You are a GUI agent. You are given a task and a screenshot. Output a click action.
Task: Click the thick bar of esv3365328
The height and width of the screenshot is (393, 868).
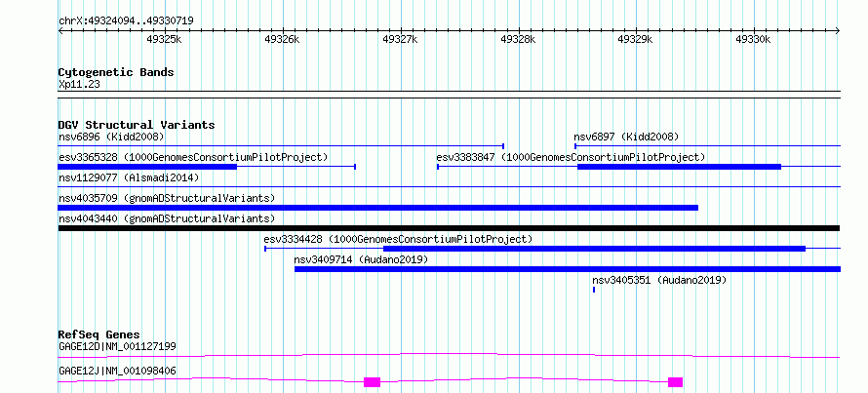pyautogui.click(x=147, y=167)
